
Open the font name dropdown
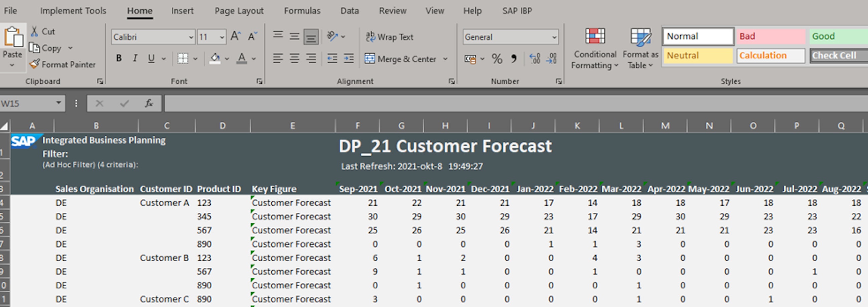click(192, 37)
